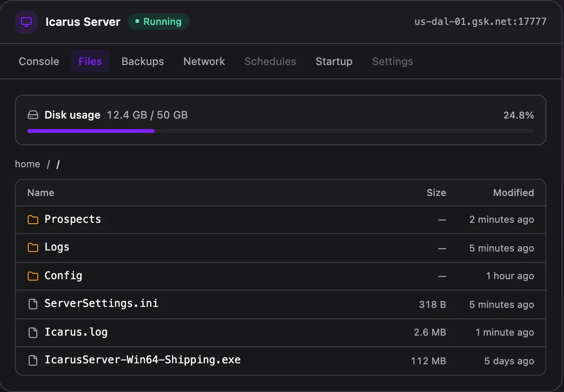Open the Prospects folder name
The height and width of the screenshot is (392, 564).
(73, 219)
